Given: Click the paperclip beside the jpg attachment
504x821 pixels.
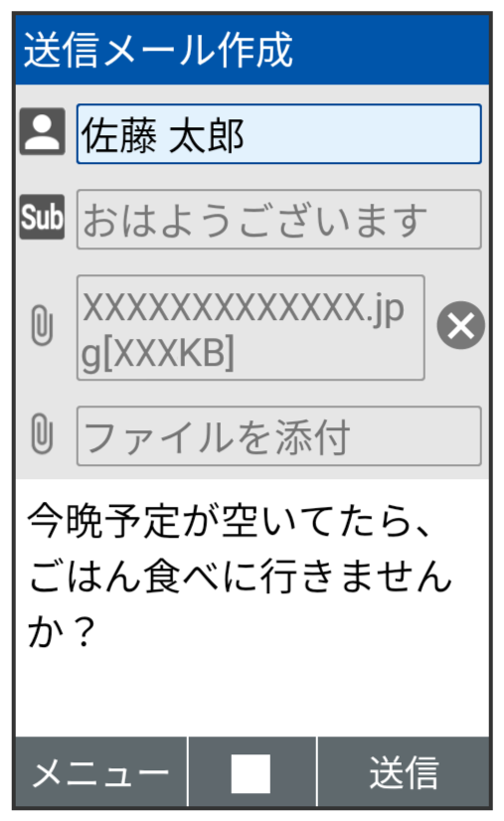Looking at the screenshot, I should (43, 326).
